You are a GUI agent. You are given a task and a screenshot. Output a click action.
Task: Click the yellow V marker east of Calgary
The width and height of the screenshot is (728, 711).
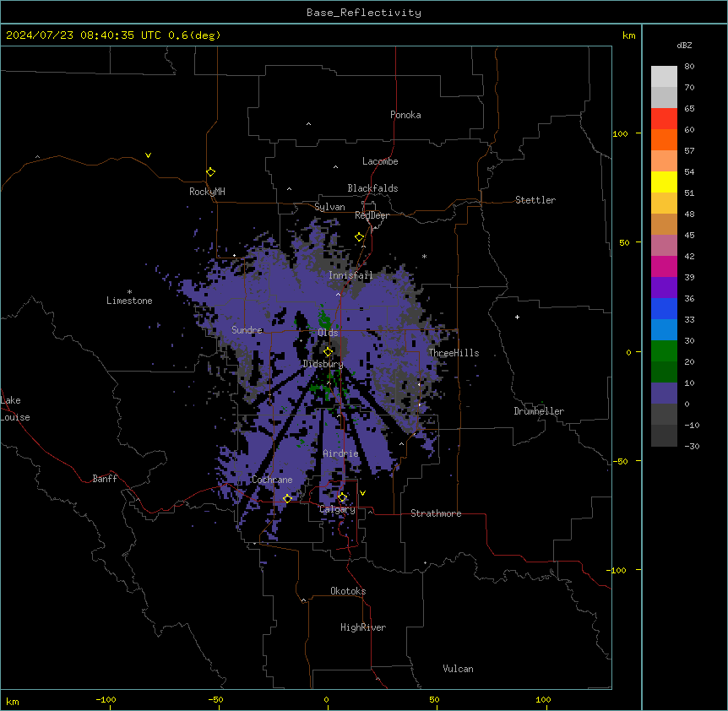pyautogui.click(x=362, y=493)
